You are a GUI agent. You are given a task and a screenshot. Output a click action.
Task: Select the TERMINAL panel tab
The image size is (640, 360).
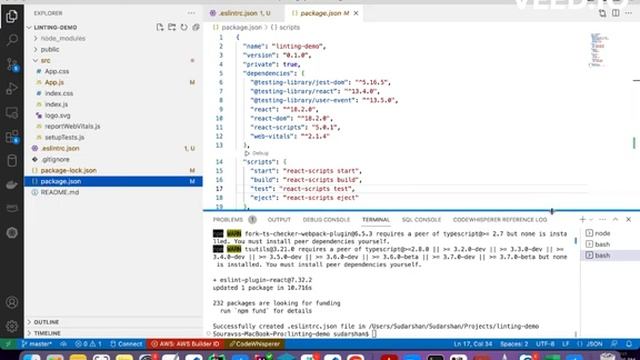pyautogui.click(x=376, y=220)
